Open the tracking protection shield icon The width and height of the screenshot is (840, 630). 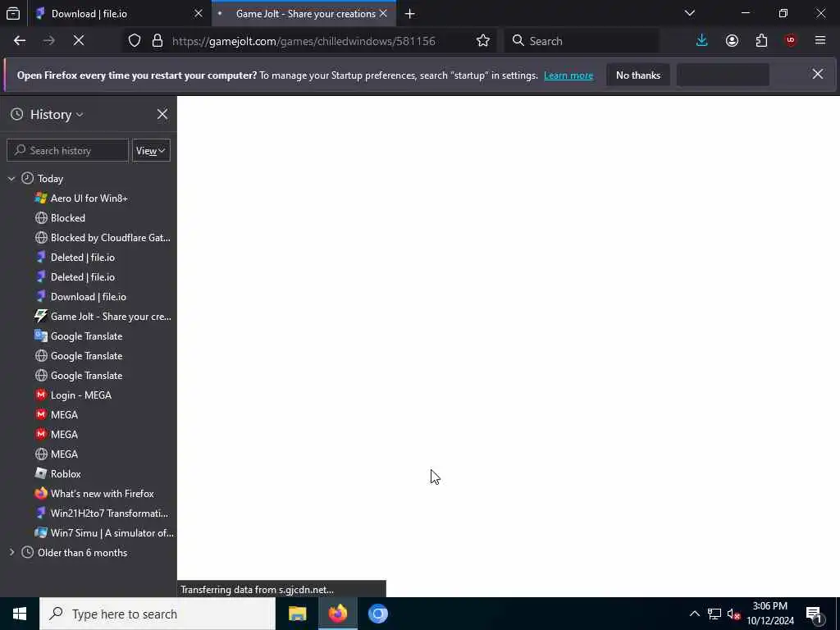tap(135, 41)
